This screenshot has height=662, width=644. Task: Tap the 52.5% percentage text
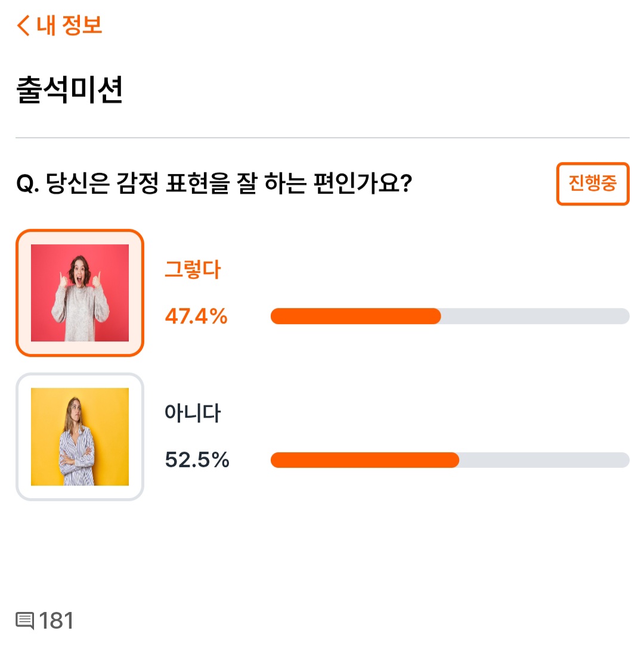coord(197,460)
